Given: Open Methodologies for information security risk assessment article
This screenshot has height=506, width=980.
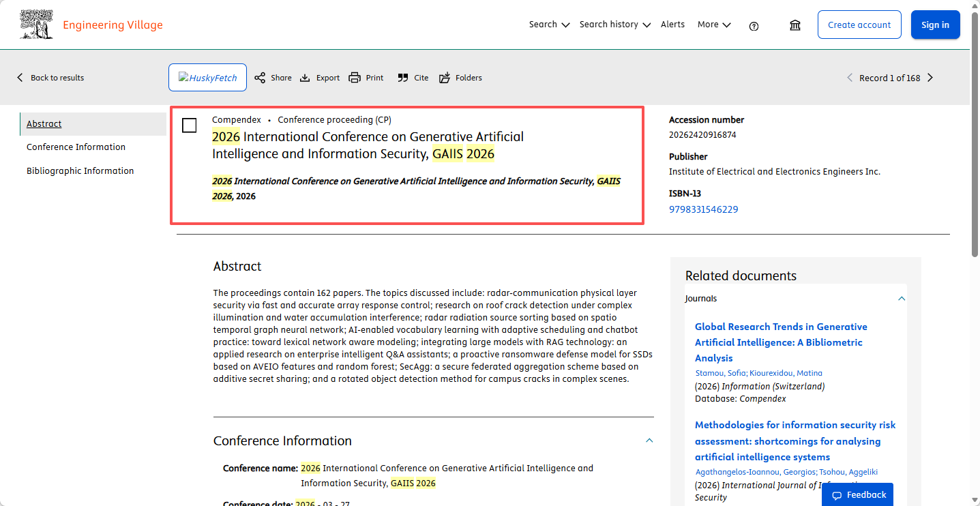Looking at the screenshot, I should (x=795, y=441).
